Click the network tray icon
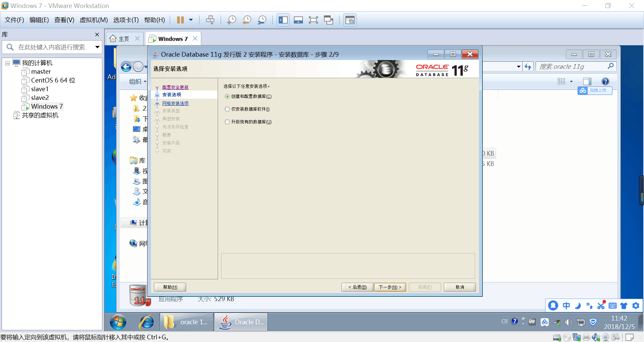Viewport: 644px width, 342px height. pos(581,323)
